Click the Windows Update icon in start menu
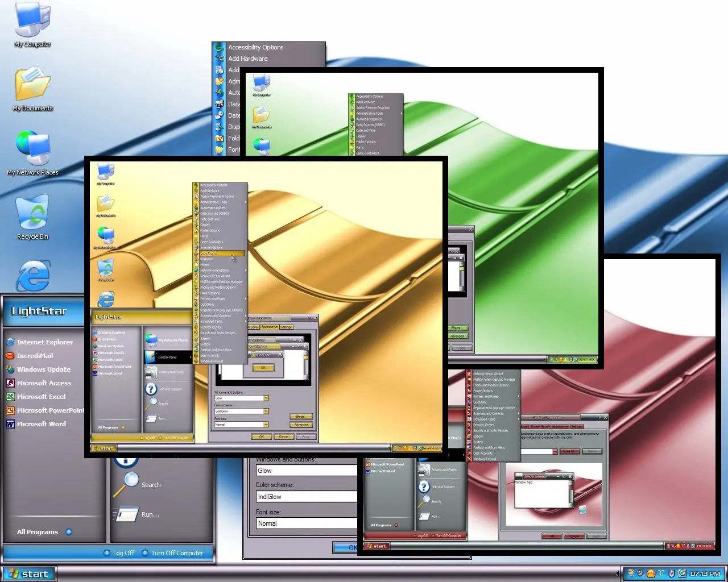 [x=10, y=369]
